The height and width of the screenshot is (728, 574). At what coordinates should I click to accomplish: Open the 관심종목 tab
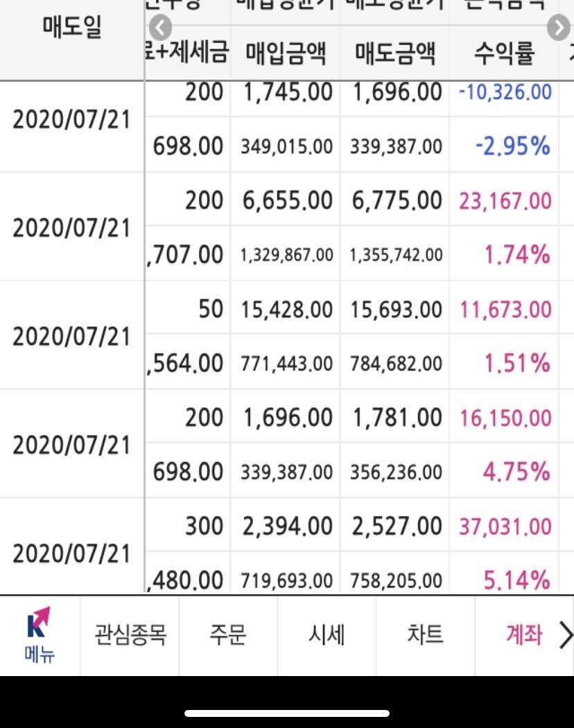tap(130, 634)
